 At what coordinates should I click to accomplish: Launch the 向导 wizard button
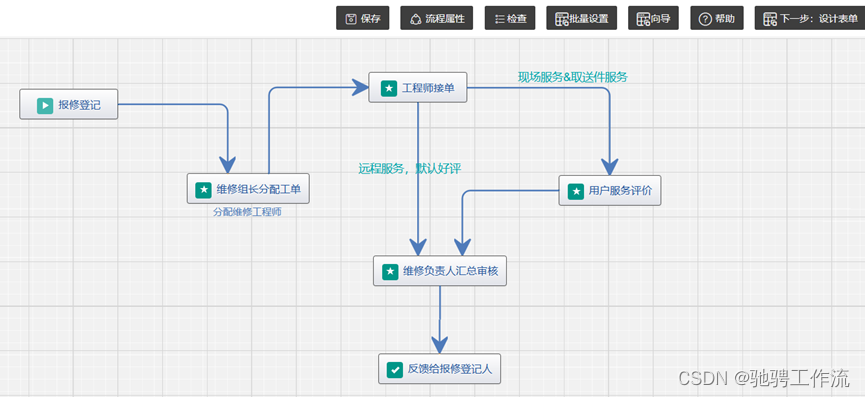pos(653,18)
